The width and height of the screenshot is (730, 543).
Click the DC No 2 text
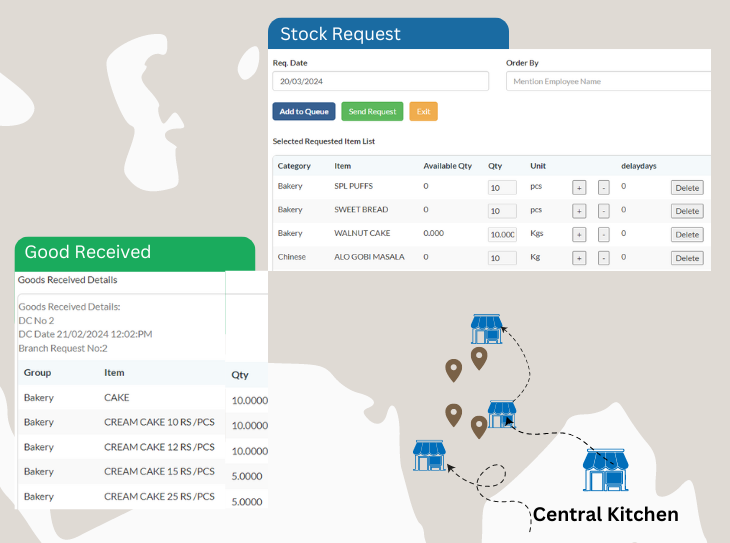click(x=36, y=320)
